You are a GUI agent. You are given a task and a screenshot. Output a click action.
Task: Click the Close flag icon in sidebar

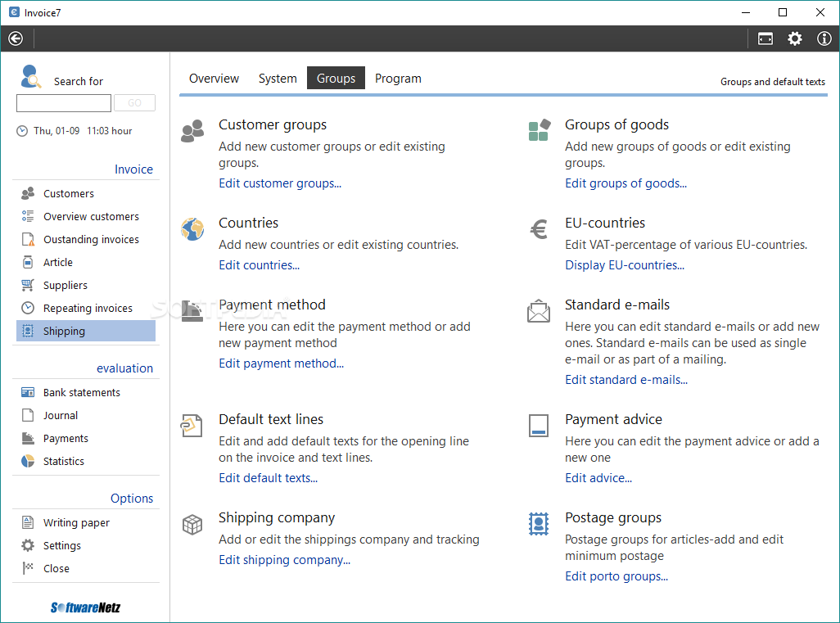pos(28,568)
